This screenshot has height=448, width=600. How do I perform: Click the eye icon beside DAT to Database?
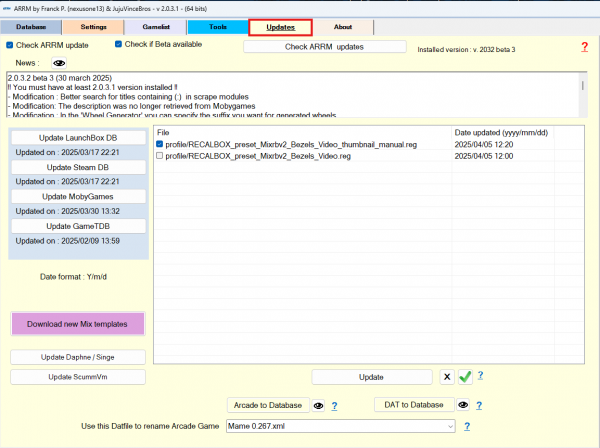[463, 405]
